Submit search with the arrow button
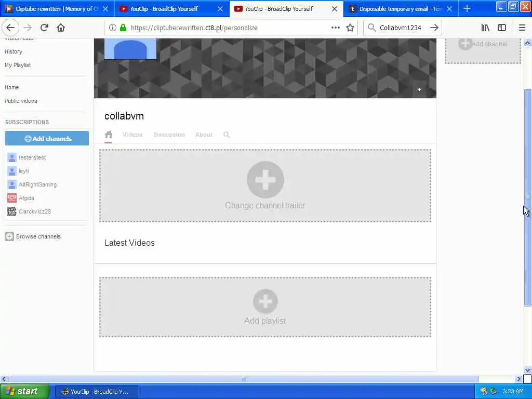The image size is (532, 399). [x=434, y=28]
